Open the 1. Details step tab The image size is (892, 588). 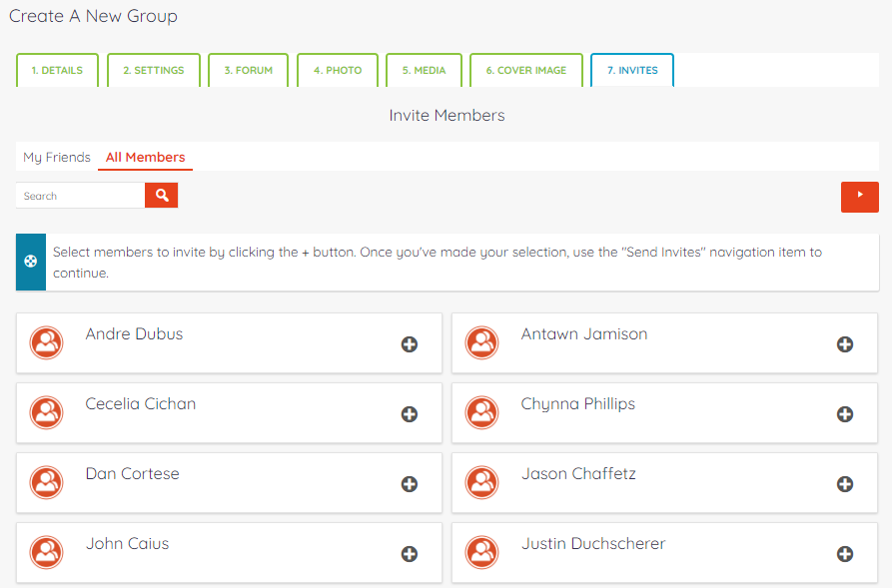tap(57, 71)
